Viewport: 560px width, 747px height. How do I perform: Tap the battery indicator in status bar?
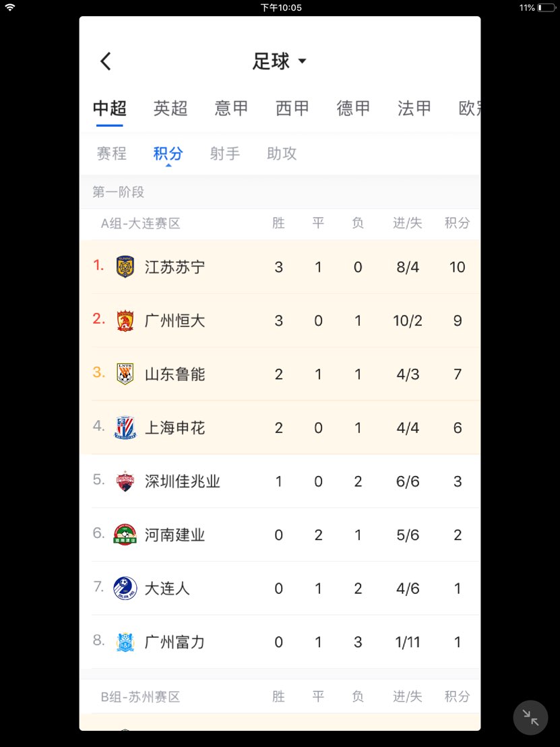tap(545, 8)
